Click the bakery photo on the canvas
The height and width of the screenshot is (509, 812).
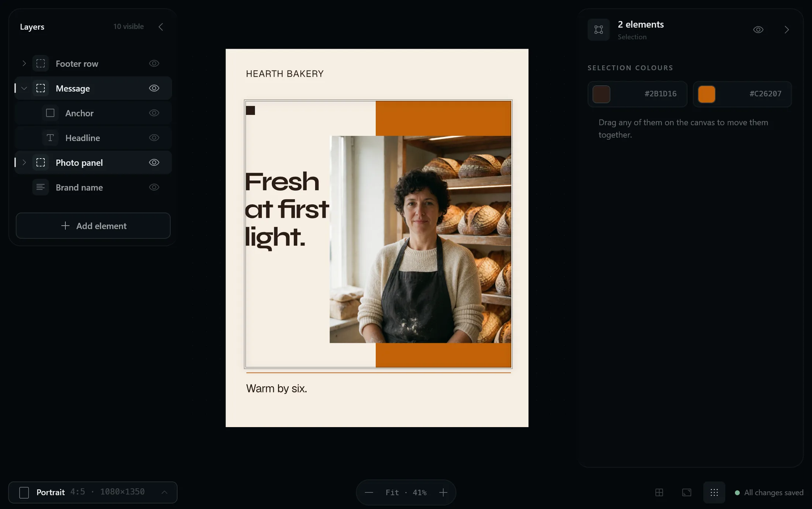click(x=420, y=239)
